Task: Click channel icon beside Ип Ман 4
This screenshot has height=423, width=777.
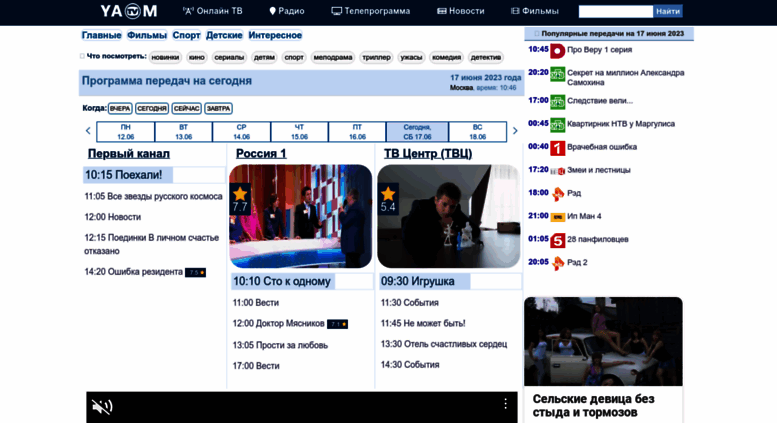Action: pyautogui.click(x=557, y=217)
